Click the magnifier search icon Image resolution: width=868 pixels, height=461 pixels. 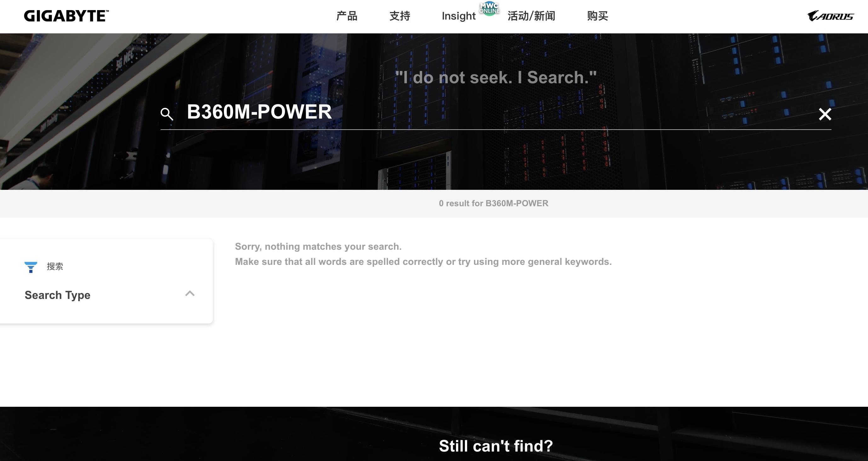[x=167, y=114]
